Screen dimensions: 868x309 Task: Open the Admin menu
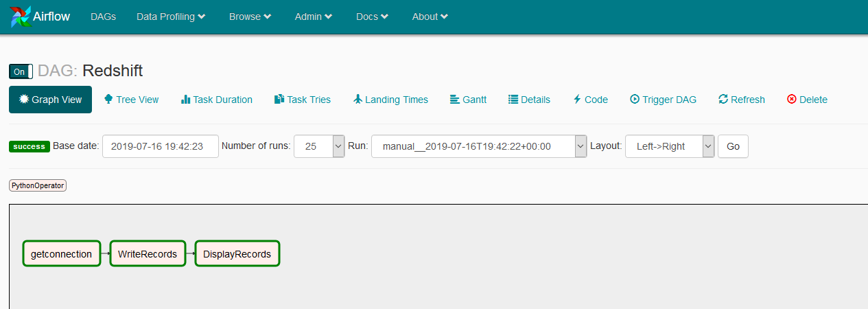[x=314, y=16]
